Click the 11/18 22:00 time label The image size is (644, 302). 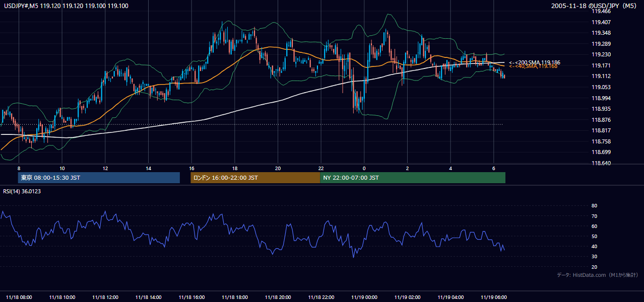click(321, 297)
